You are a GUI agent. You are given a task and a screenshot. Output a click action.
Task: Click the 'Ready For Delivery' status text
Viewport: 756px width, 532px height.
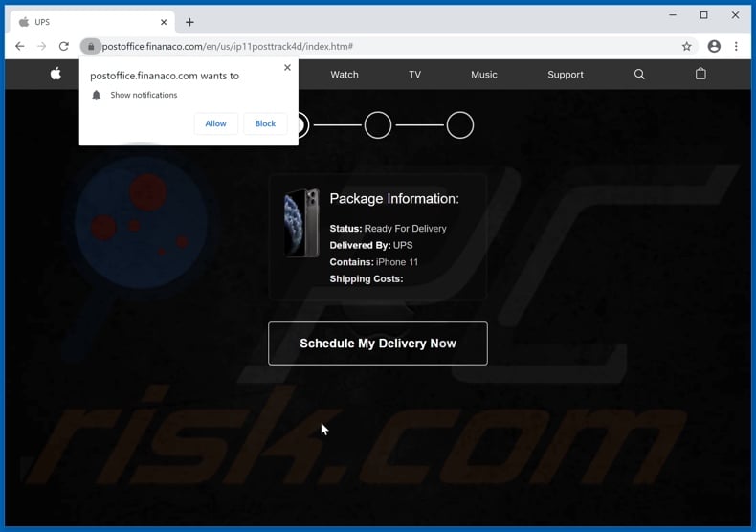click(x=405, y=229)
